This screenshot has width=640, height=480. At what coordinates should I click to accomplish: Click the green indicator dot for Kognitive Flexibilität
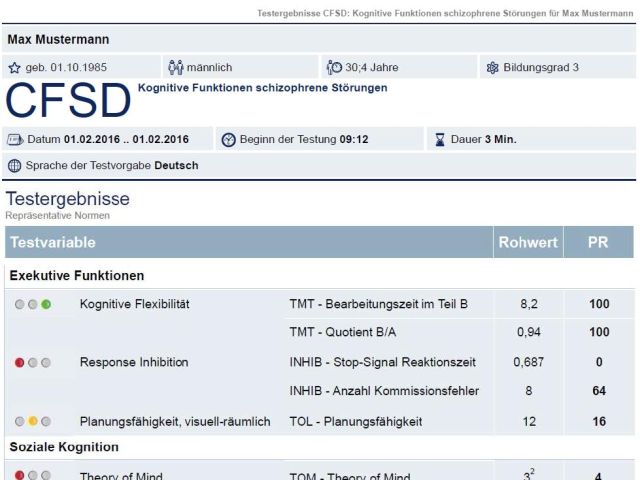[x=46, y=304]
